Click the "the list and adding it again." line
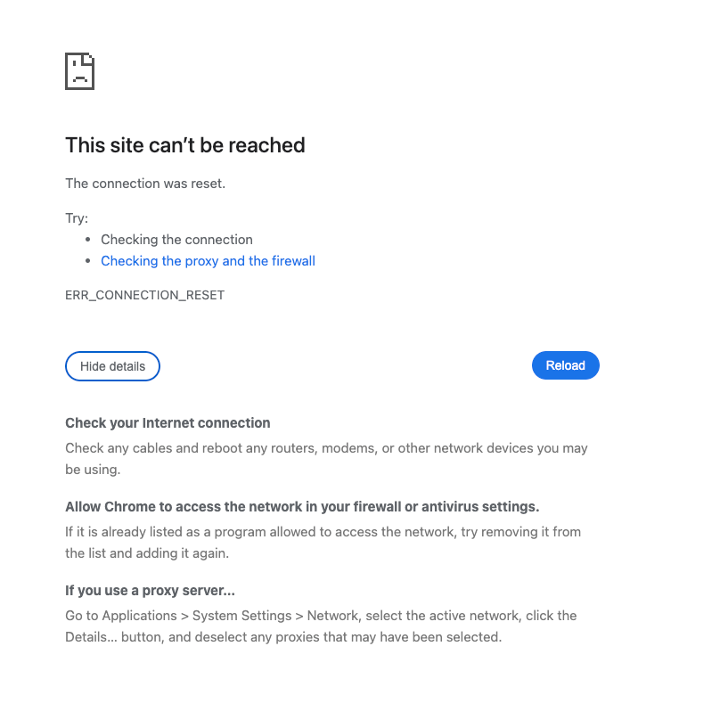Viewport: 728px width, 728px height. [x=147, y=553]
